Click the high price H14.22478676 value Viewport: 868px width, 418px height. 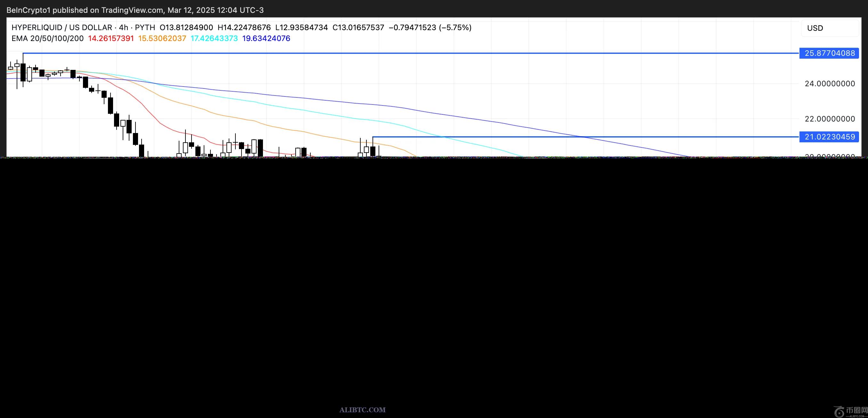coord(244,28)
